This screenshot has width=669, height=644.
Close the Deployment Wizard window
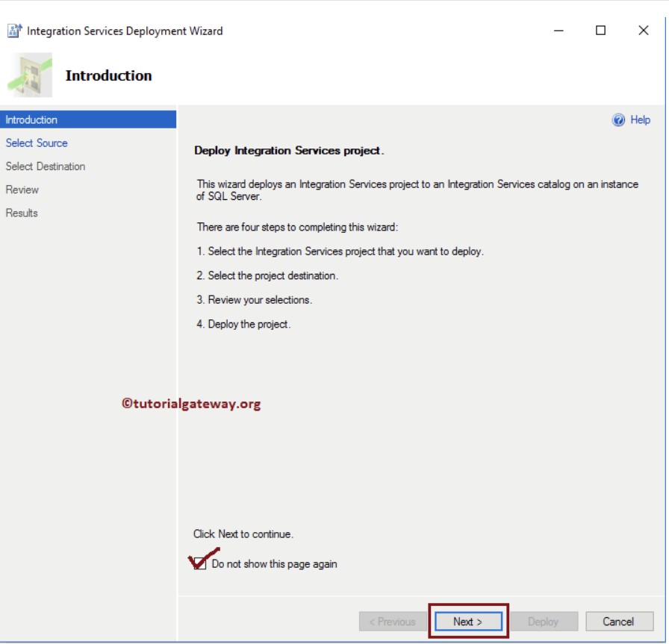coord(643,31)
